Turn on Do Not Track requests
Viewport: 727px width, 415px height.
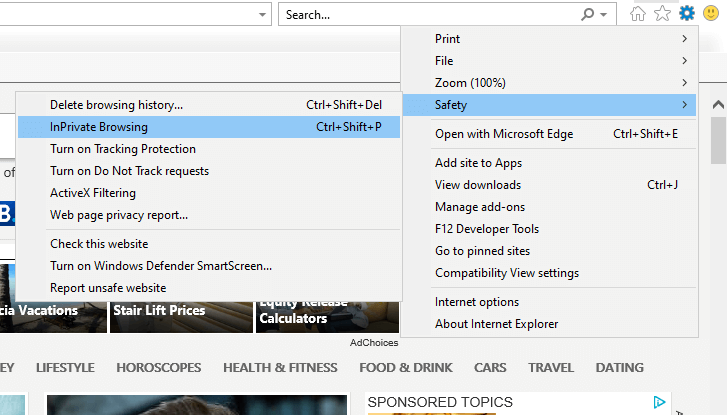point(130,171)
